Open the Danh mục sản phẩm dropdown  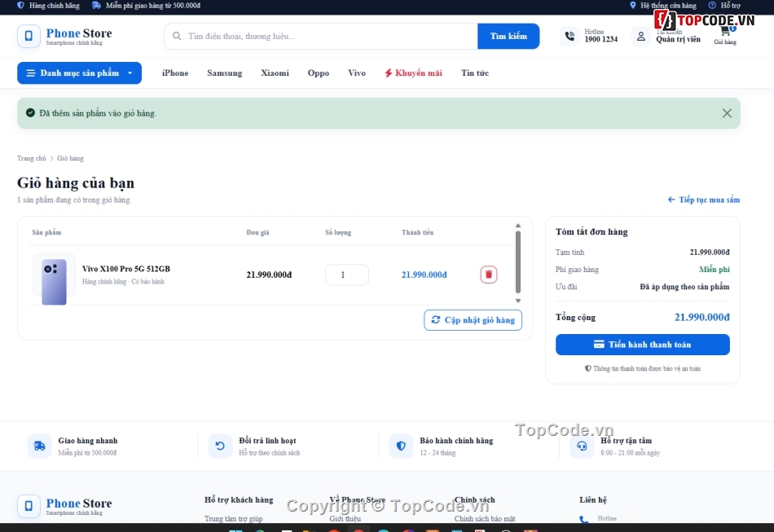(x=80, y=73)
